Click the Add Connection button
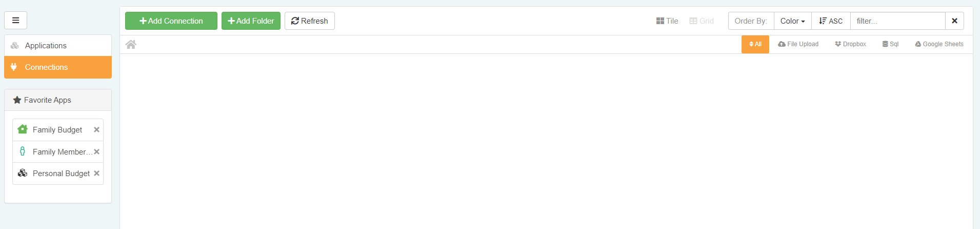980x229 pixels. pos(171,21)
